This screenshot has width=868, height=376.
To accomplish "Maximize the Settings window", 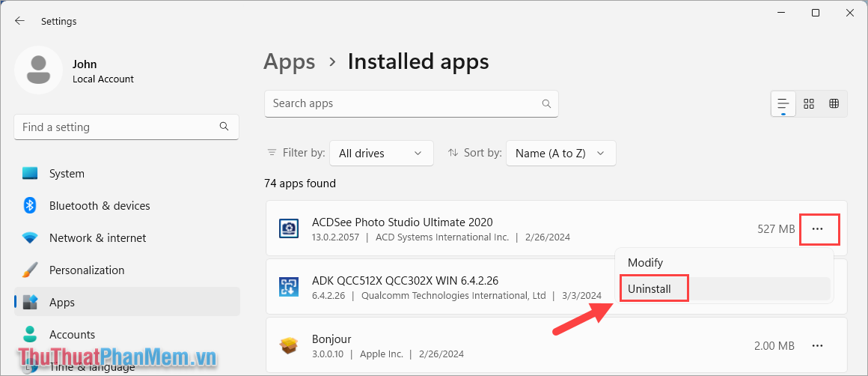I will pyautogui.click(x=816, y=13).
